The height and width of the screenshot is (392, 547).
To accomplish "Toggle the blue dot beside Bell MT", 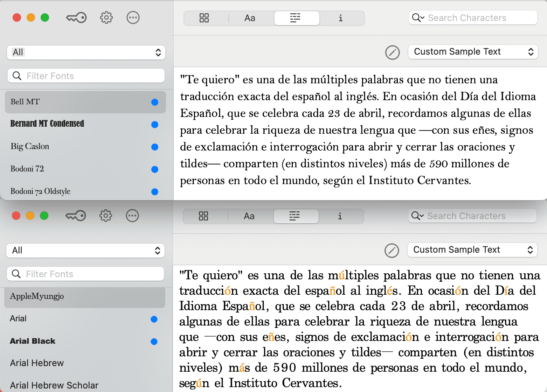I will (155, 102).
